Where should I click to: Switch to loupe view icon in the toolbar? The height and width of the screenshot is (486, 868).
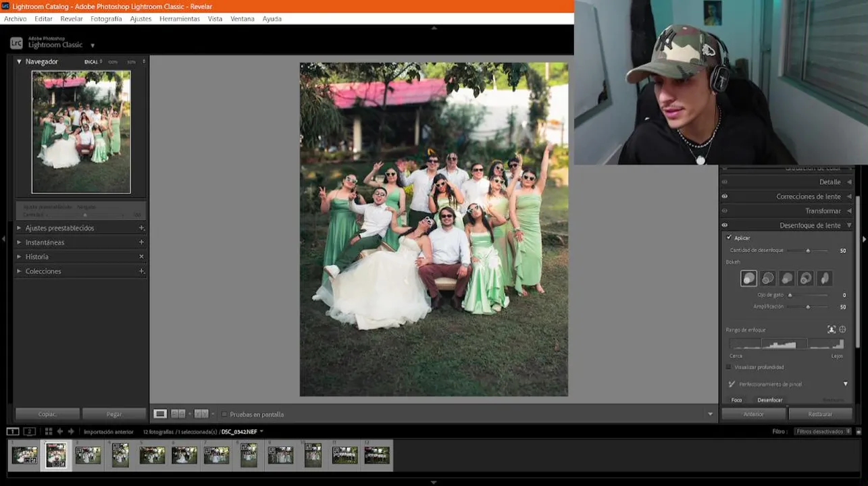(x=160, y=414)
